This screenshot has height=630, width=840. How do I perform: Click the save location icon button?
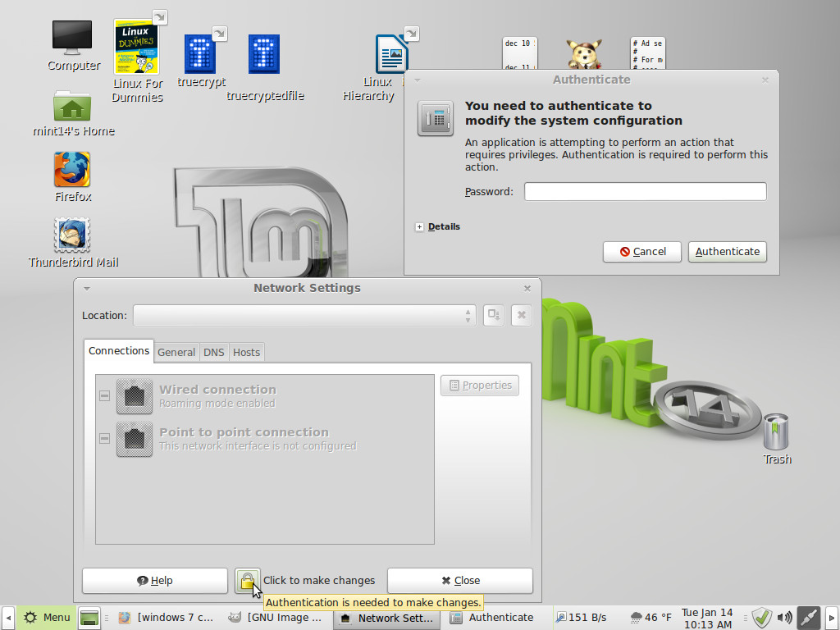coord(493,315)
